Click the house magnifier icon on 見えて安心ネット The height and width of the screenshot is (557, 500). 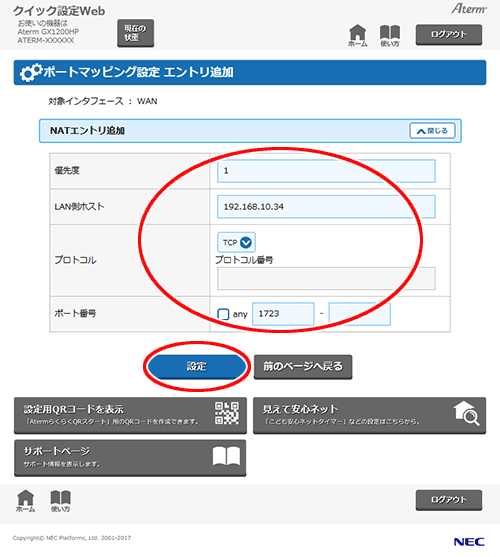466,413
